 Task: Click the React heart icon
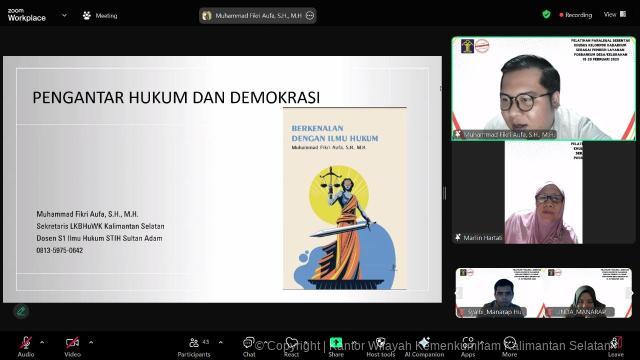pos(291,342)
